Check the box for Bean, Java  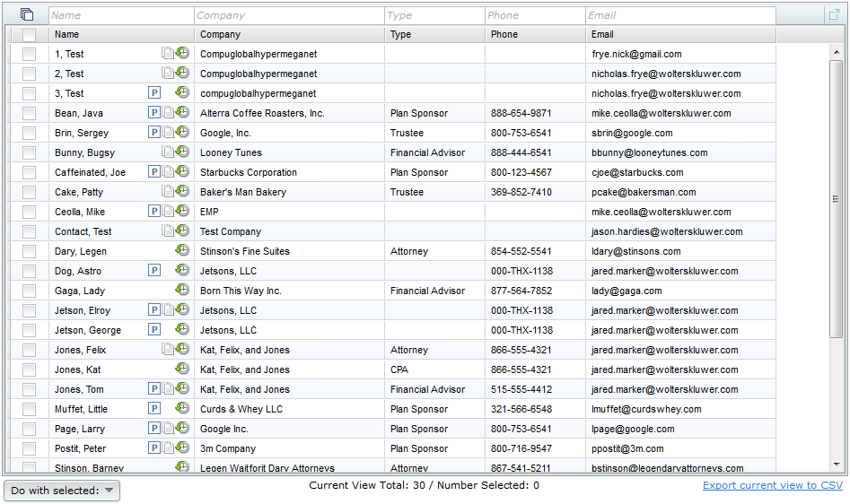(x=30, y=113)
